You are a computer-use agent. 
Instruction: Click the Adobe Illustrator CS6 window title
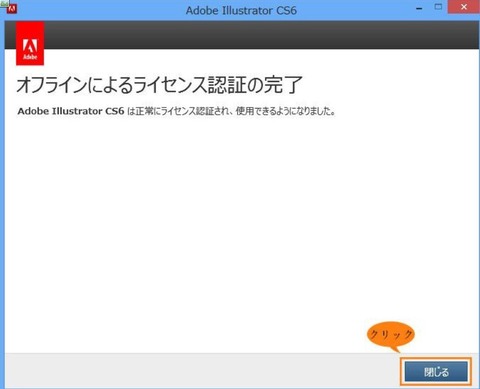[241, 10]
